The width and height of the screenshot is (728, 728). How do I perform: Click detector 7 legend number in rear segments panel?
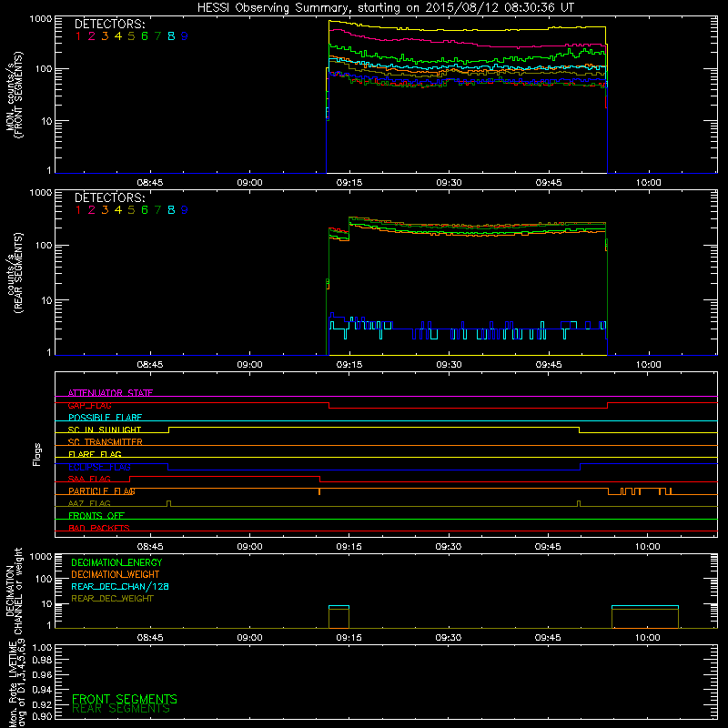[157, 210]
